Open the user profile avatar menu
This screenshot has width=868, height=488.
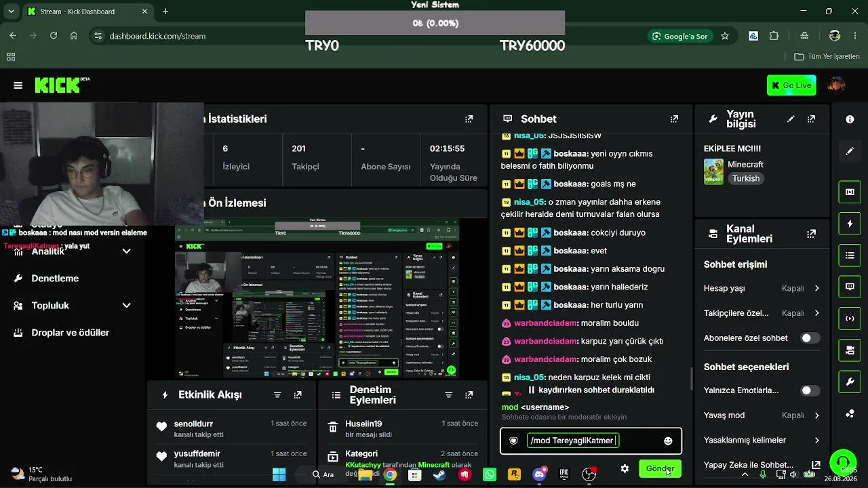coord(837,85)
